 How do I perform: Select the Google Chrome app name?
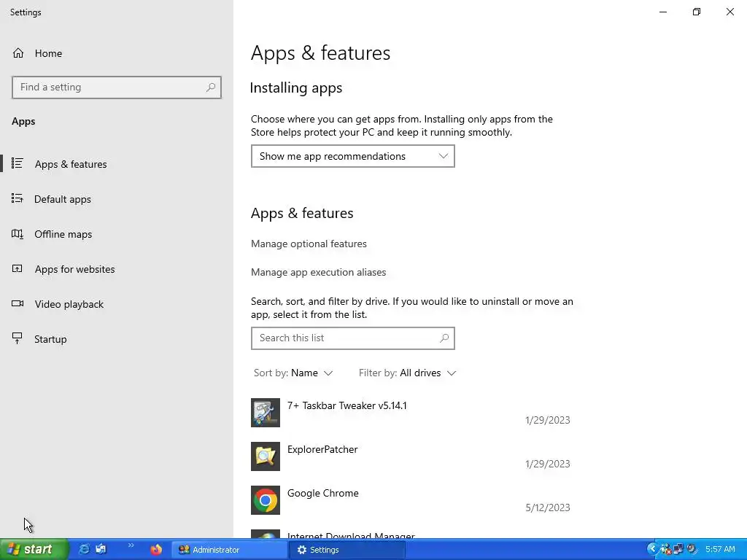point(323,494)
